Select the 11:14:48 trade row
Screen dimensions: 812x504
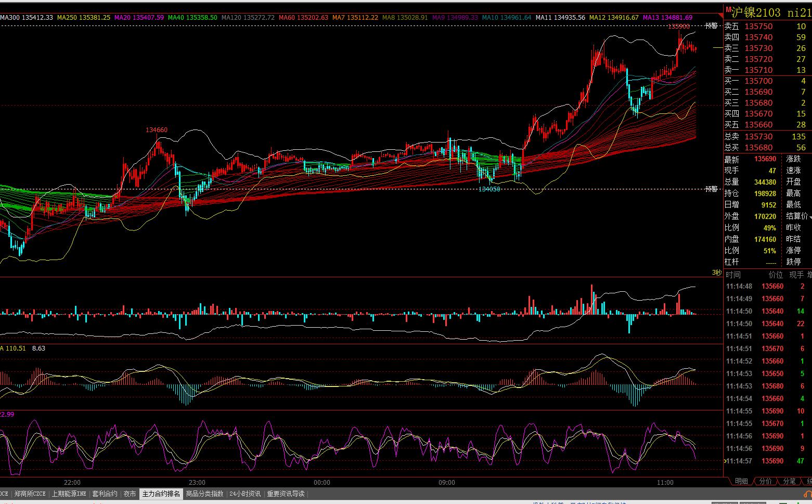767,286
